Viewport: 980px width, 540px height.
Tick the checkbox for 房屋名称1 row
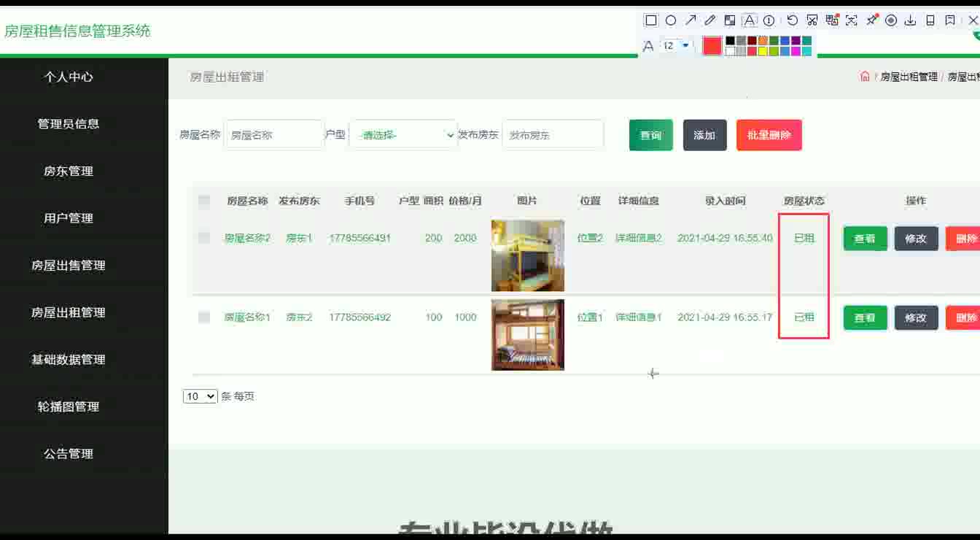coord(204,317)
